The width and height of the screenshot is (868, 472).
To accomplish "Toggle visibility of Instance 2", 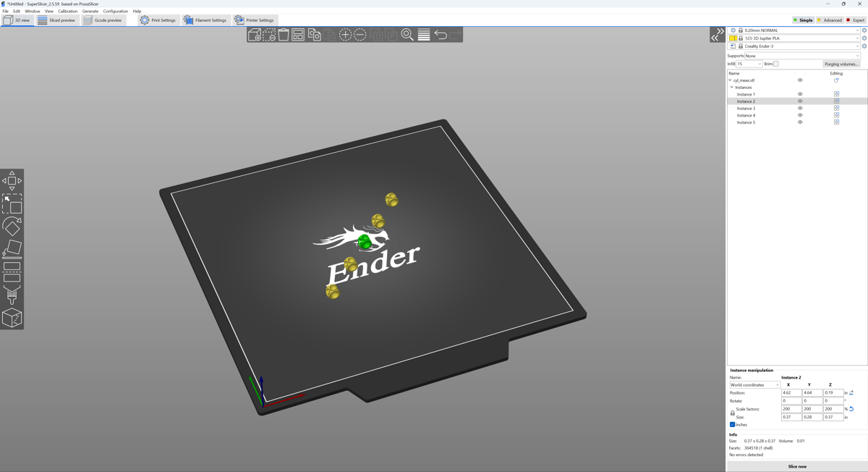I will tap(800, 101).
